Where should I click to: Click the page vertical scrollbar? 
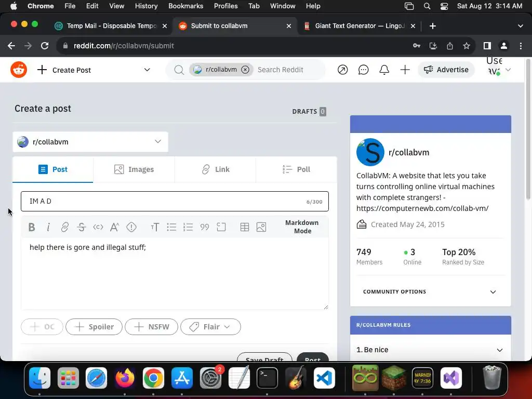(x=528, y=129)
